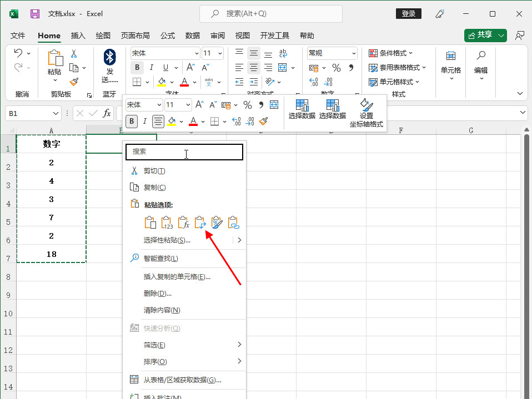532x399 pixels.
Task: Click the 单元格 ribbon button
Action: click(x=450, y=65)
